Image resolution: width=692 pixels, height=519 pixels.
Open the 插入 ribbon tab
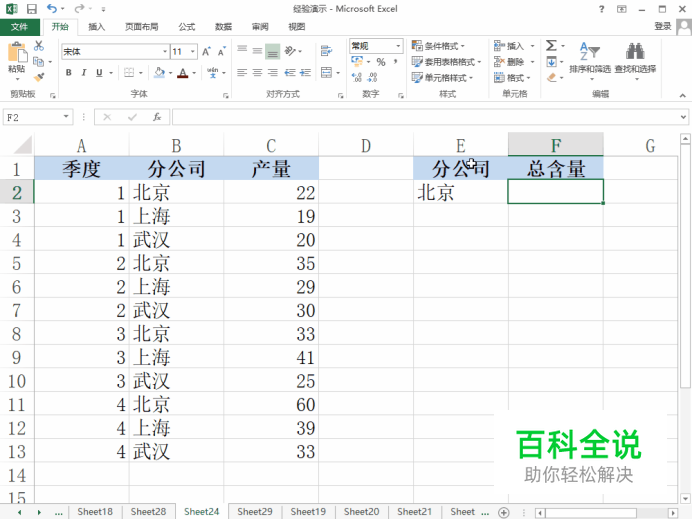click(x=96, y=27)
